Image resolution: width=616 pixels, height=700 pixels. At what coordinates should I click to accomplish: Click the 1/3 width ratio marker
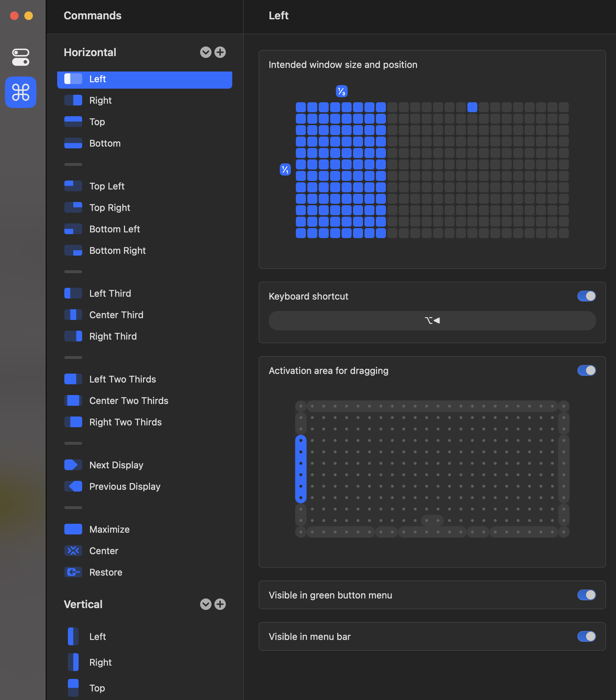342,92
